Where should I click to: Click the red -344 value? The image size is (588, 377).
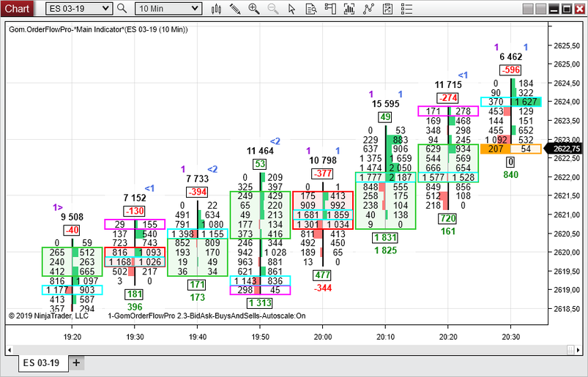(x=322, y=288)
